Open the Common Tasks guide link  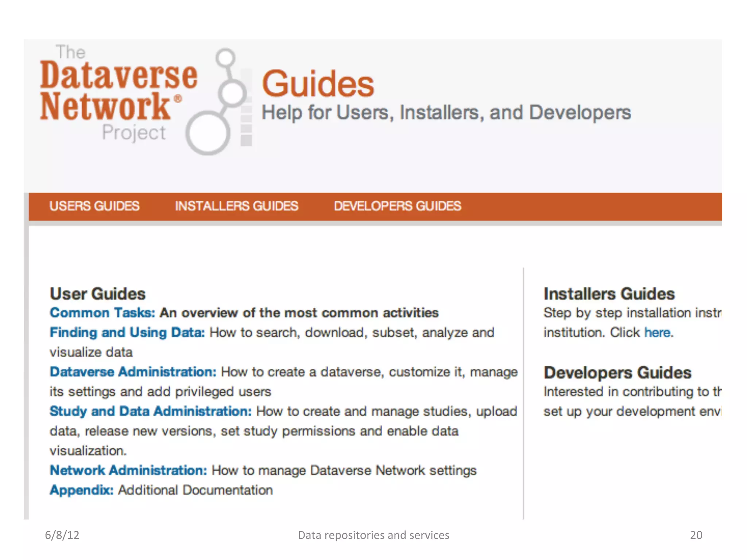click(102, 313)
